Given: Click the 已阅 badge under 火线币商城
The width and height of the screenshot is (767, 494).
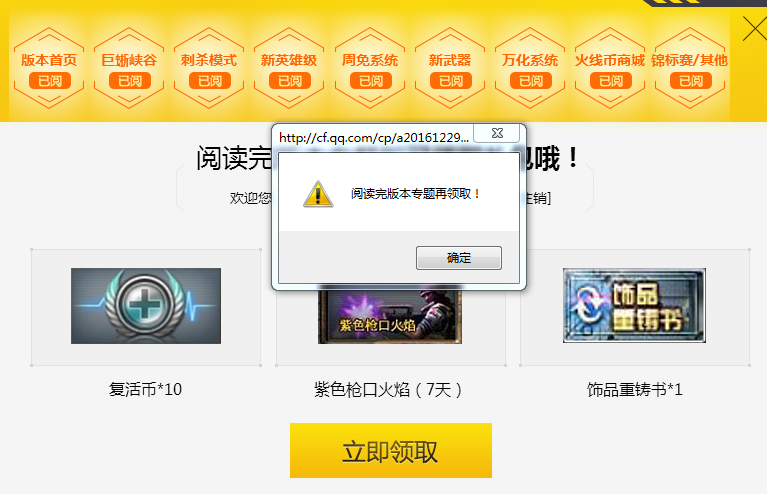Looking at the screenshot, I should pos(610,81).
